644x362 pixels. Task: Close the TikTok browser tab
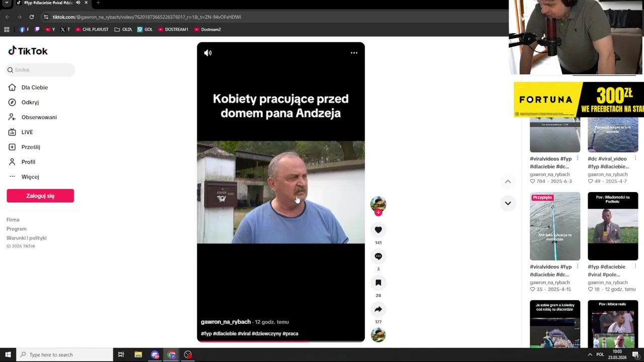pos(86,3)
